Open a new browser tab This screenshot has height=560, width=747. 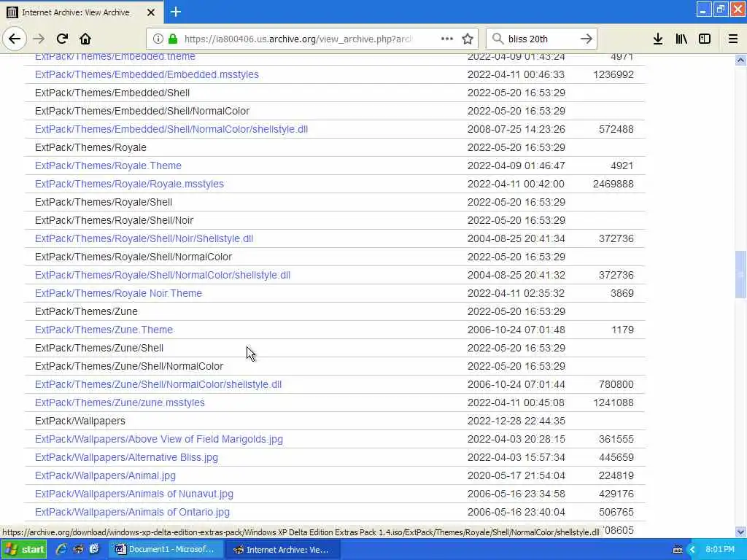coord(175,12)
